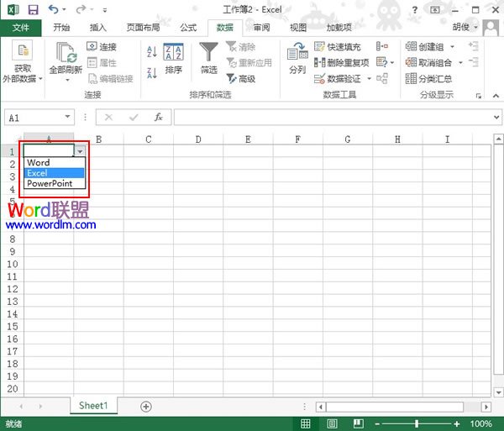Select Excel from the dropdown list
This screenshot has height=431, width=504.
point(55,173)
